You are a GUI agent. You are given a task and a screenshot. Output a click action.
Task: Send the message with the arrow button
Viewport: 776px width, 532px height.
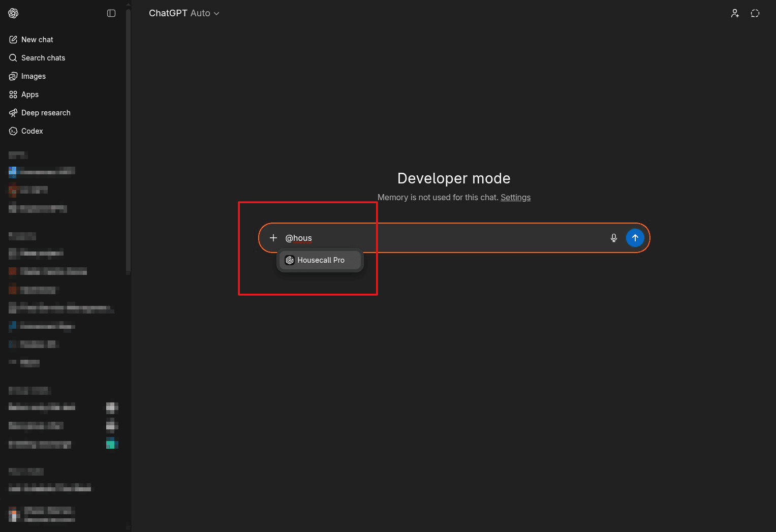635,237
